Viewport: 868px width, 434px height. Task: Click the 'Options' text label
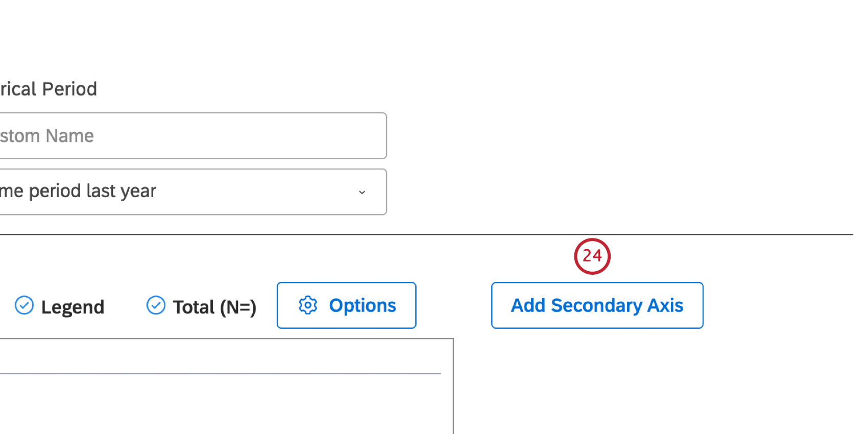(x=362, y=305)
